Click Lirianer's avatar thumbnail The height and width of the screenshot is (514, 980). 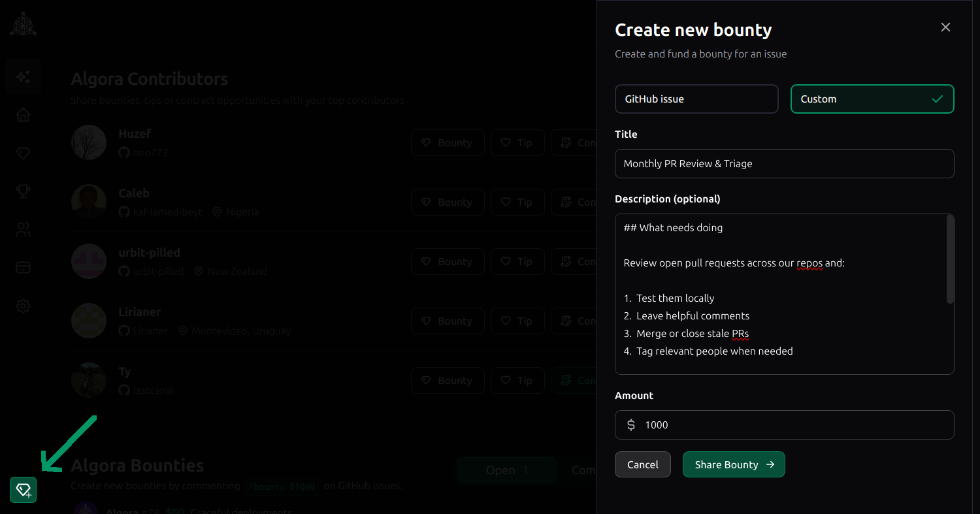pos(89,321)
